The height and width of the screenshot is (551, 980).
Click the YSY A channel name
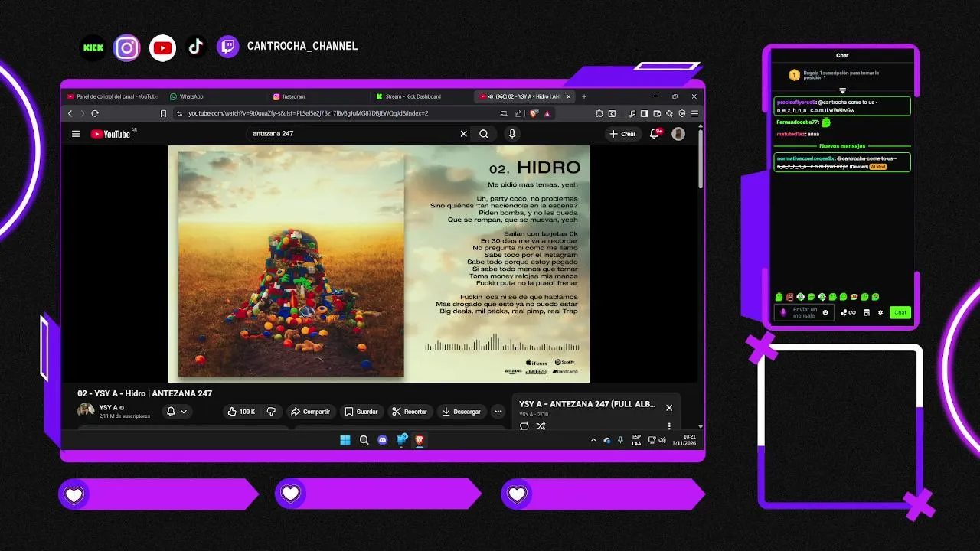(x=108, y=408)
